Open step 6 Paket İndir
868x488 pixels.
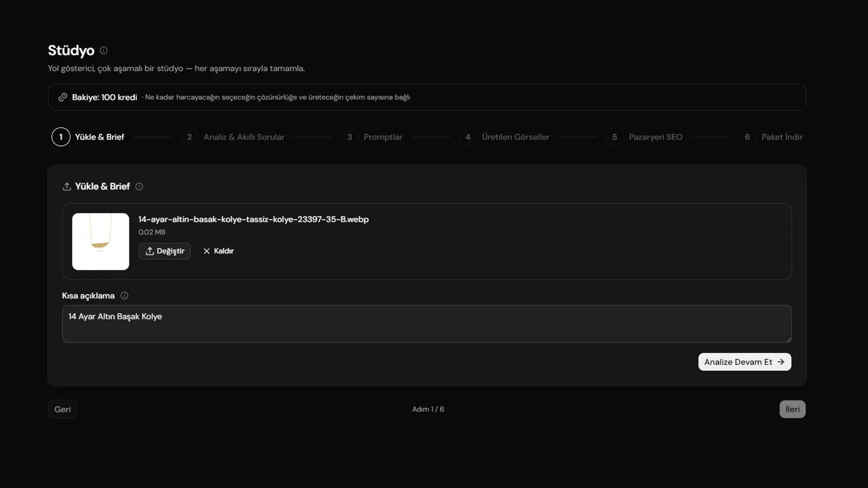tap(771, 137)
